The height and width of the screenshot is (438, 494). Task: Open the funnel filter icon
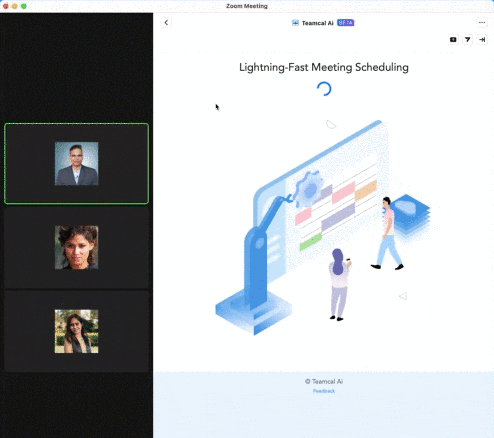click(x=468, y=40)
